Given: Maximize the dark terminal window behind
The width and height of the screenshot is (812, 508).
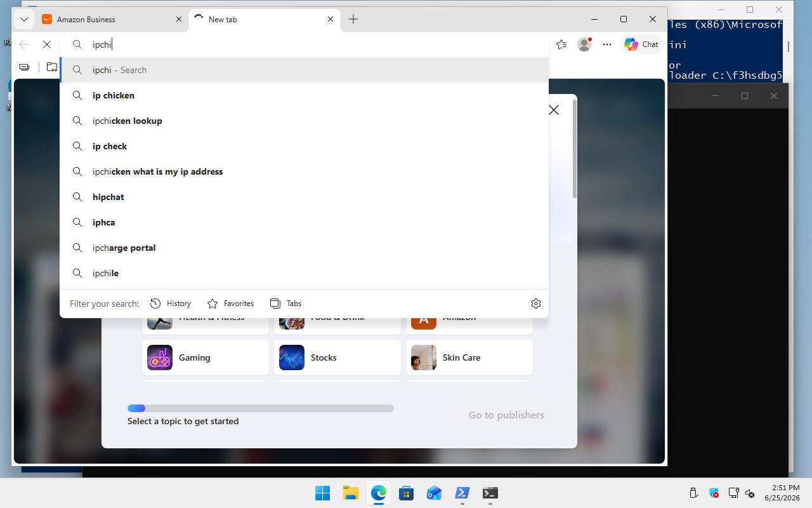Looking at the screenshot, I should pos(745,96).
